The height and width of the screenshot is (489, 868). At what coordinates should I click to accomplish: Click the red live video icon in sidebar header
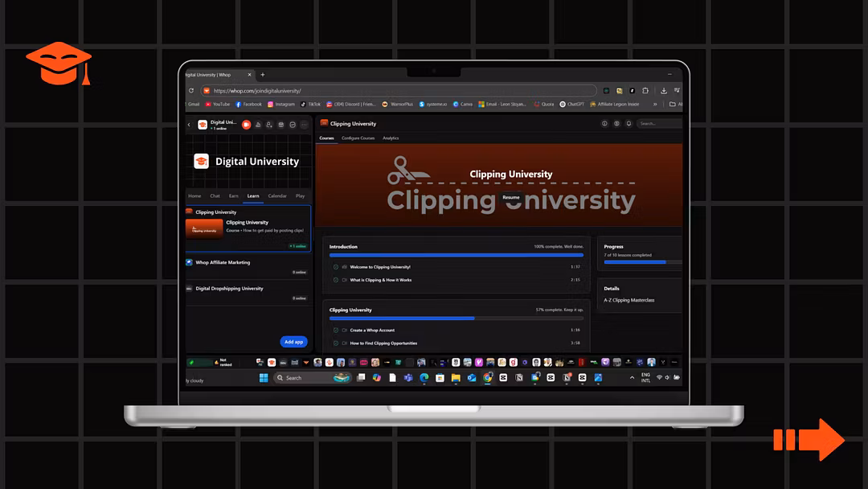click(247, 125)
